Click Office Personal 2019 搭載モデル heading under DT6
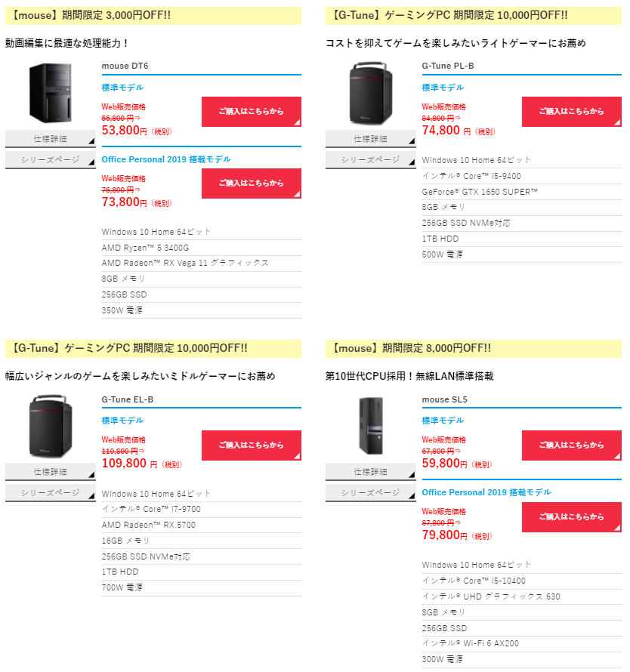630x672 pixels. tap(166, 159)
